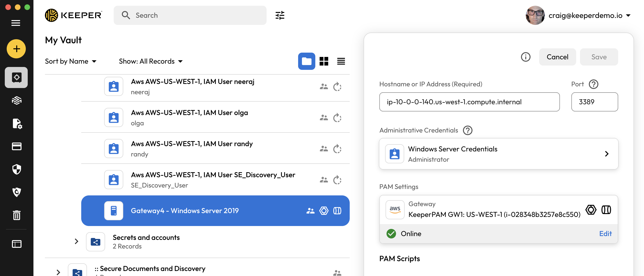Click the rotation icon on neeraj record
This screenshot has width=644, height=276.
[x=337, y=87]
